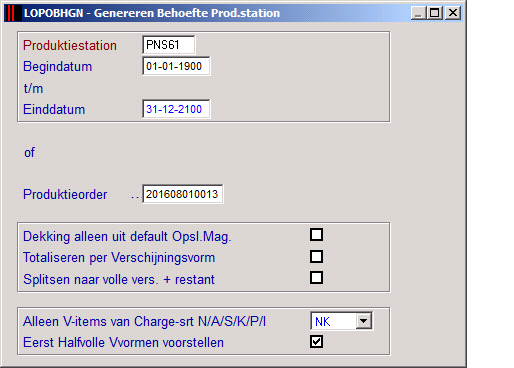Viewport: 514px width, 368px height.
Task: Click the Produktieorder label
Action: click(x=65, y=194)
